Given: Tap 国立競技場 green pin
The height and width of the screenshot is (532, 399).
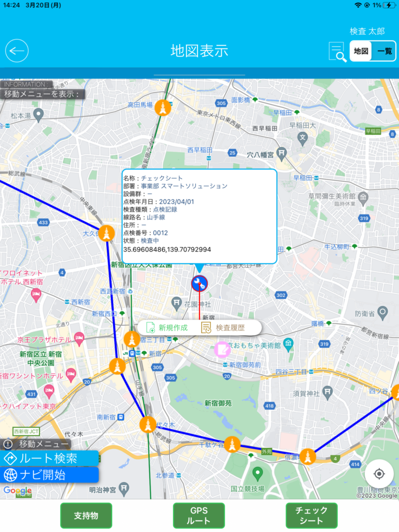Looking at the screenshot, I should pyautogui.click(x=258, y=474).
